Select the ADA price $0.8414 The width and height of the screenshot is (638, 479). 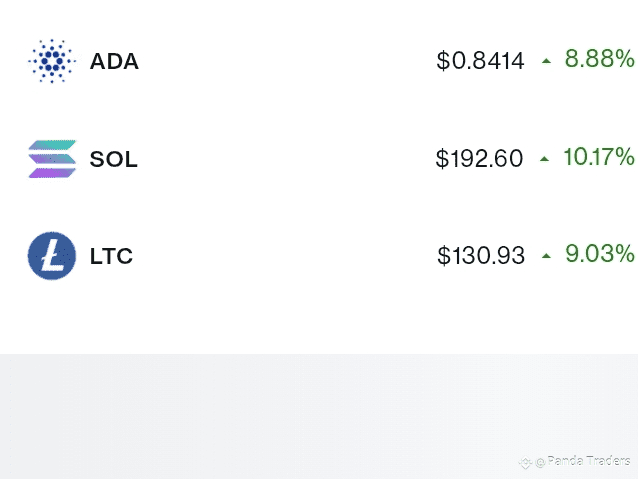pos(480,61)
